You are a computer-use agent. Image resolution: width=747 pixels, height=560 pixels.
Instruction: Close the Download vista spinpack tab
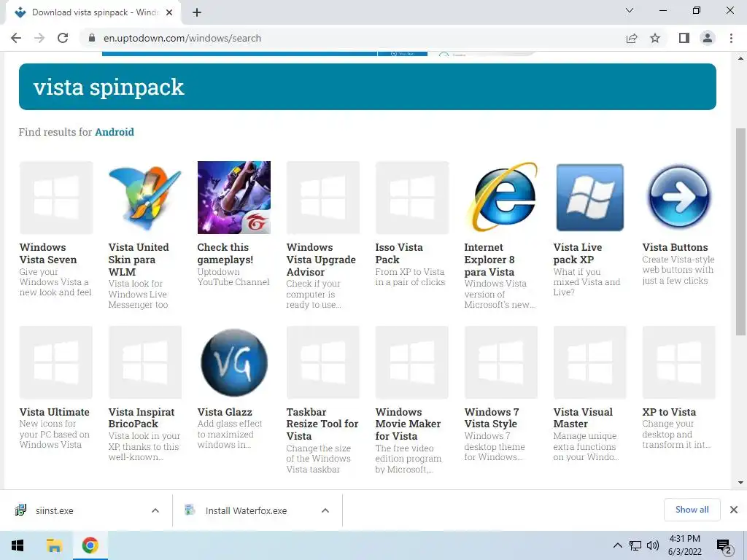169,12
